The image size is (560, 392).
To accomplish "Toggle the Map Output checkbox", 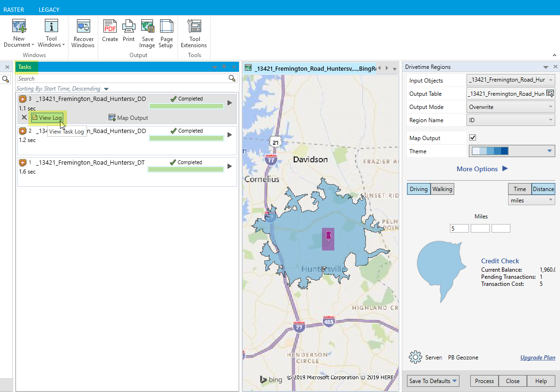I will (473, 138).
